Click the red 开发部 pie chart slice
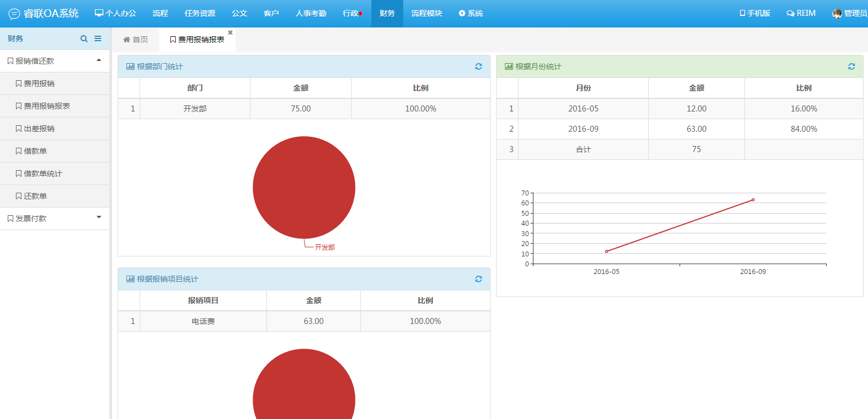The image size is (868, 419). [304, 187]
